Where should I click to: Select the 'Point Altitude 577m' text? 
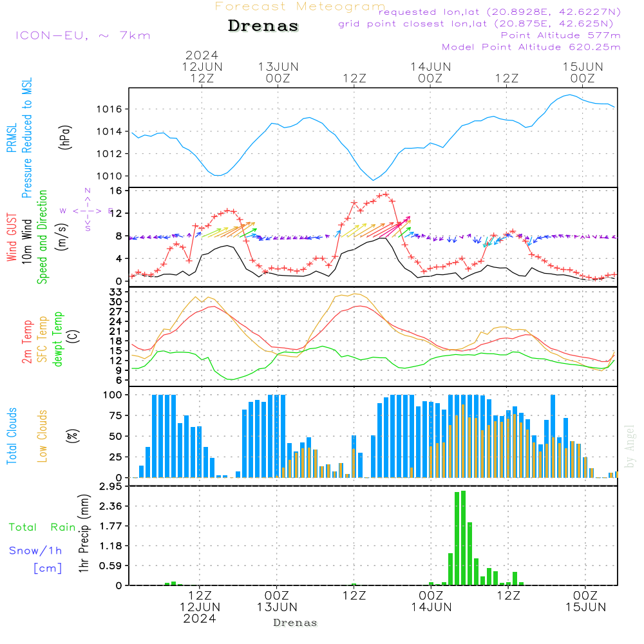click(560, 35)
